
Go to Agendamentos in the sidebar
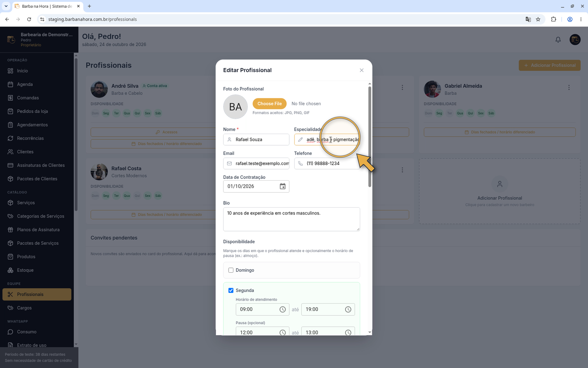37,125
